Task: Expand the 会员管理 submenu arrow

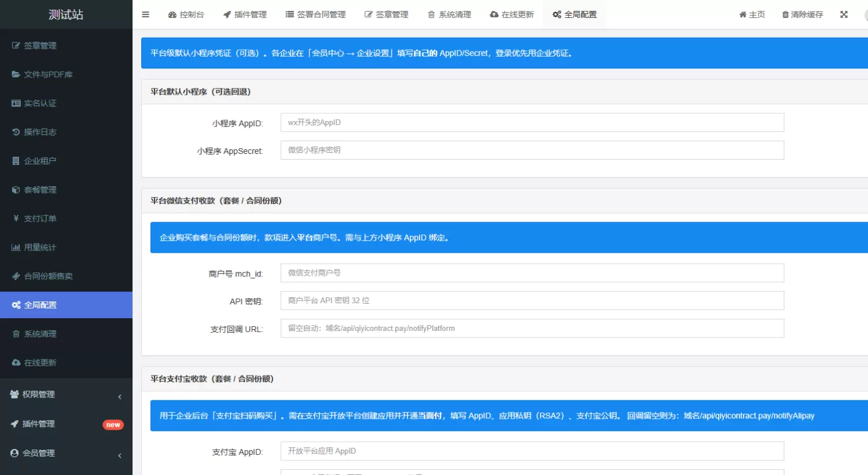Action: point(120,456)
